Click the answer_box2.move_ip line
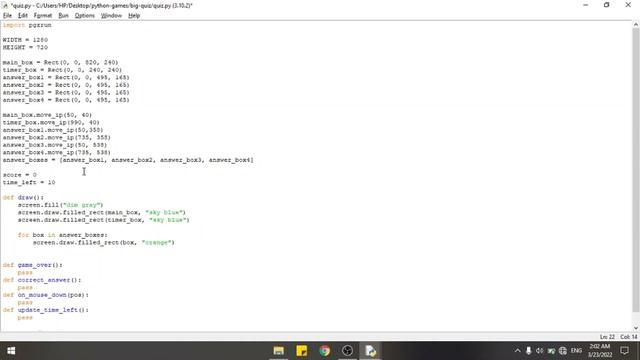Image resolution: width=640 pixels, height=360 pixels. pos(57,138)
